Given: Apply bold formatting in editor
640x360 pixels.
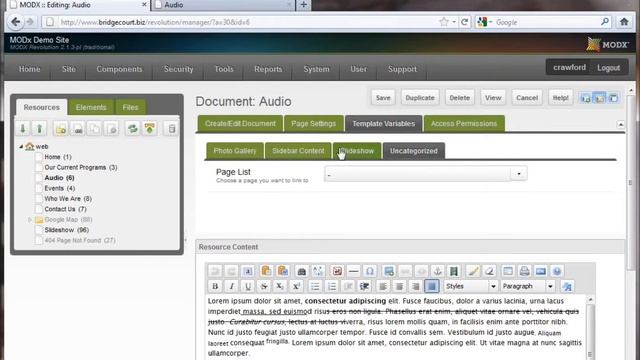Looking at the screenshot, I should (x=215, y=286).
